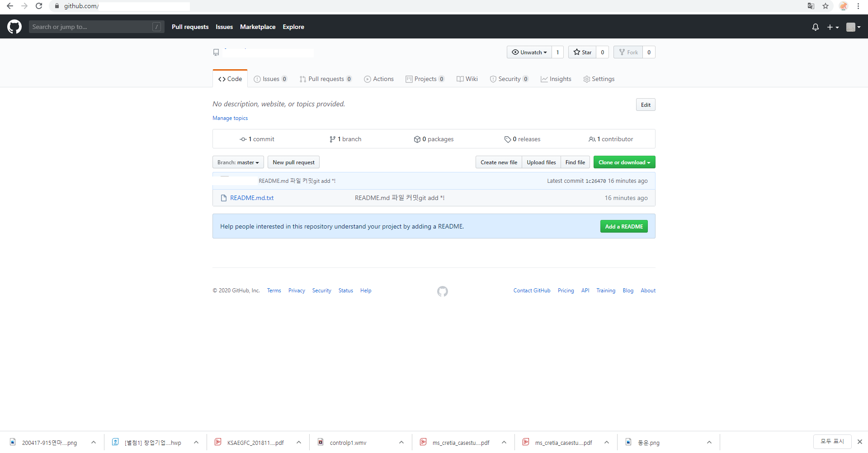Click the watchers count 1

coord(557,52)
